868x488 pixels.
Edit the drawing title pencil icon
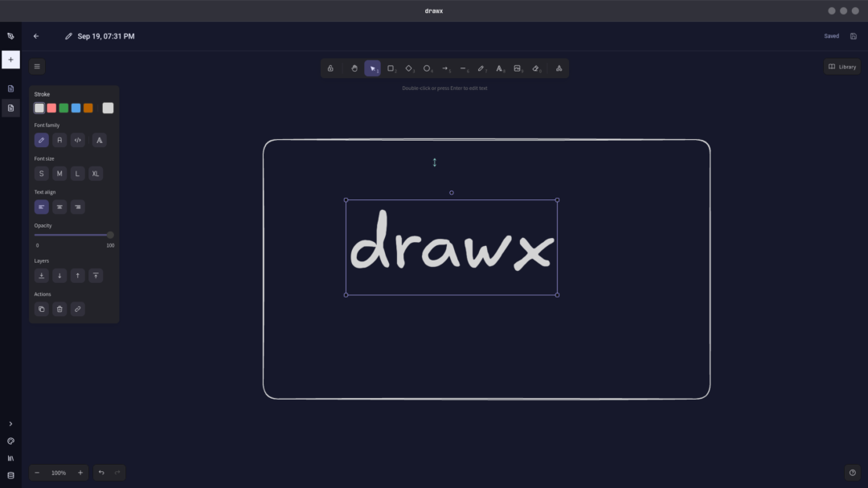pos(68,36)
